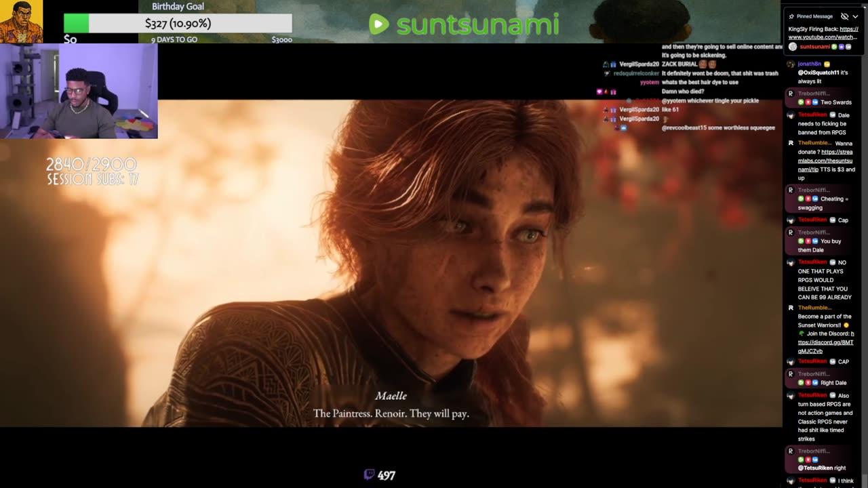Click TheRumble... username on 'Become a part' message
The image size is (868, 488).
coord(814,308)
